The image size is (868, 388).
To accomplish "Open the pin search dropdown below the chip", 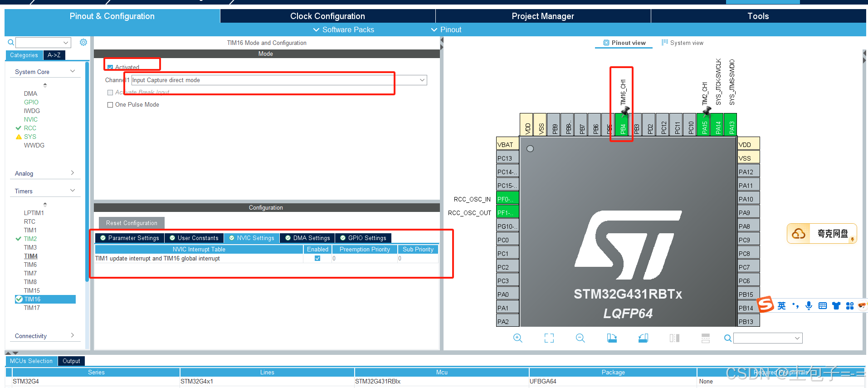I will point(768,338).
